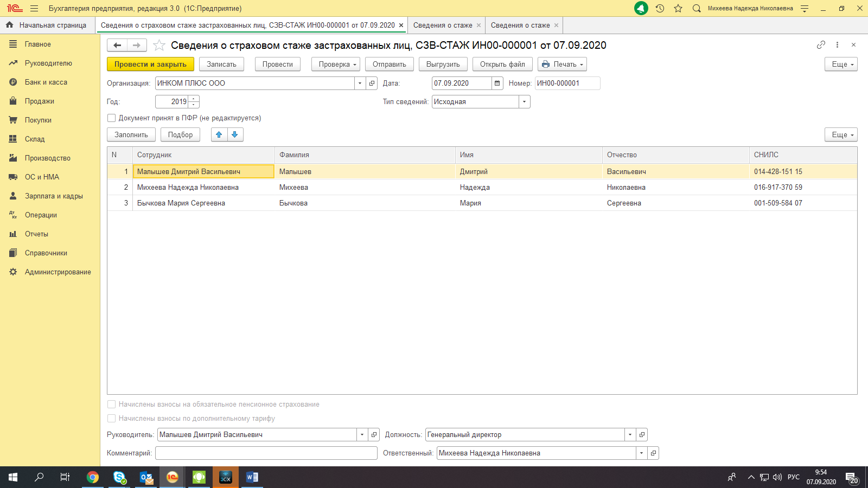Click into the Комментарий text field
Screen dimensions: 868x488
[x=266, y=453]
